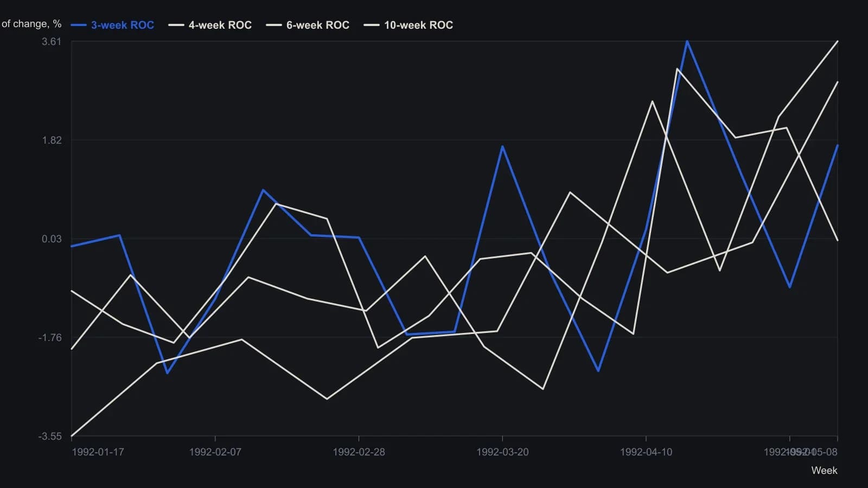868x488 pixels.
Task: Toggle the 4-week ROC legend entry
Action: click(x=210, y=25)
